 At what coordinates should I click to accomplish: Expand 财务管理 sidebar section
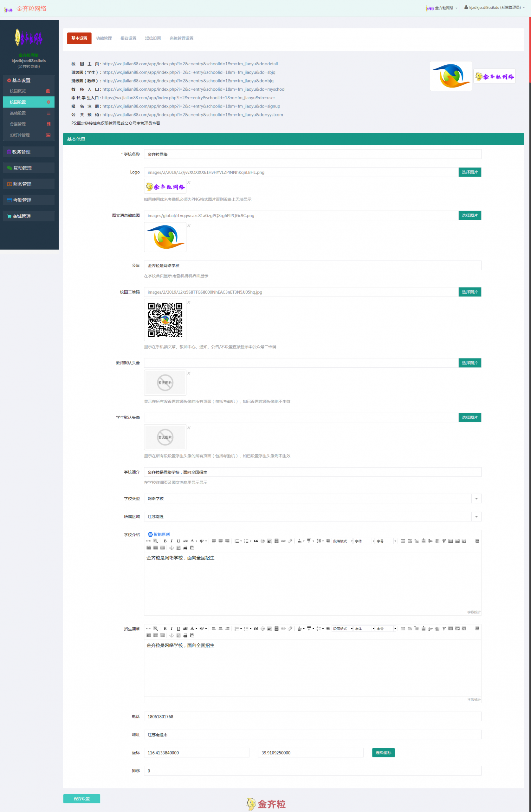click(29, 184)
